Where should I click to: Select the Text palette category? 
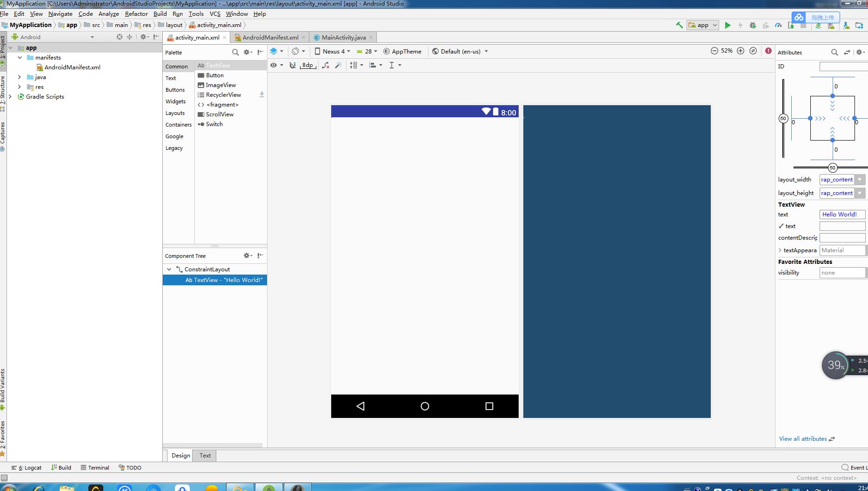point(171,78)
